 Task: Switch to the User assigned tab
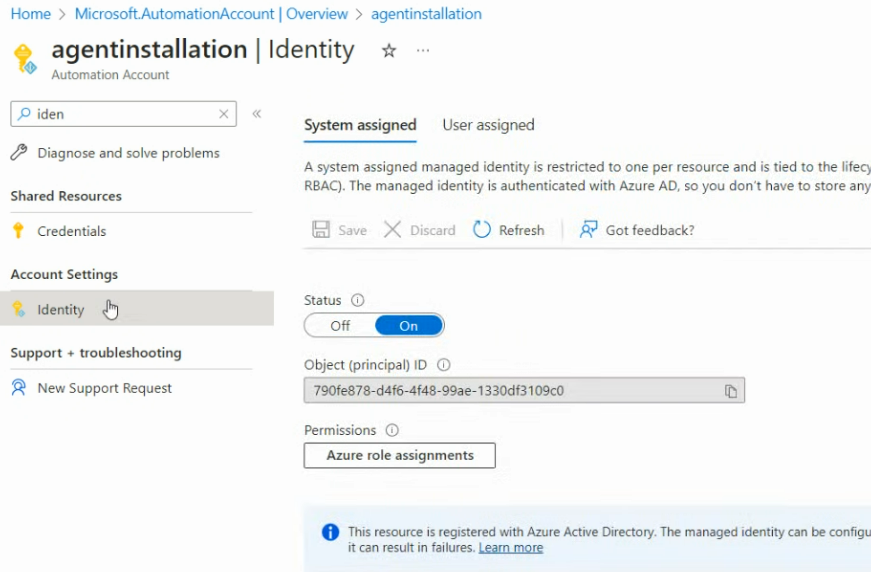[488, 125]
